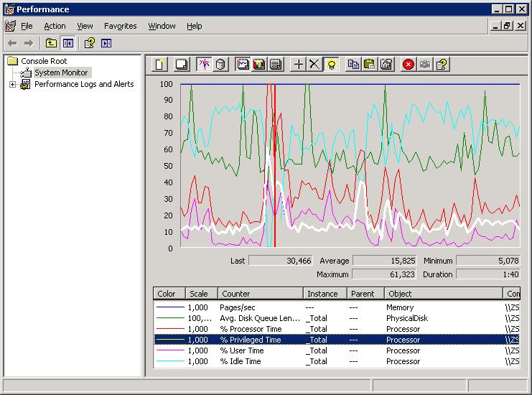Screen dimensions: 532x395
Task: Switch to View Graph mode
Action: point(243,65)
